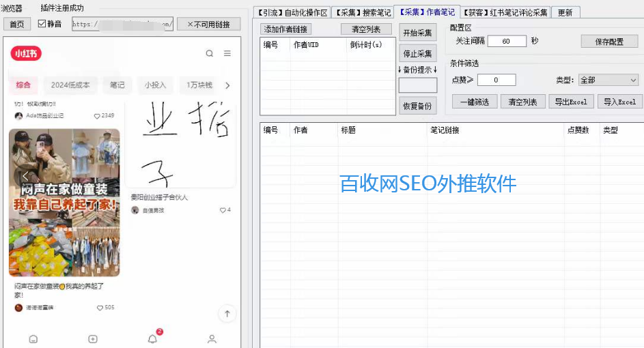The height and width of the screenshot is (348, 644).
Task: Open the handwritten 业搭子 note thumbnail
Action: click(181, 143)
